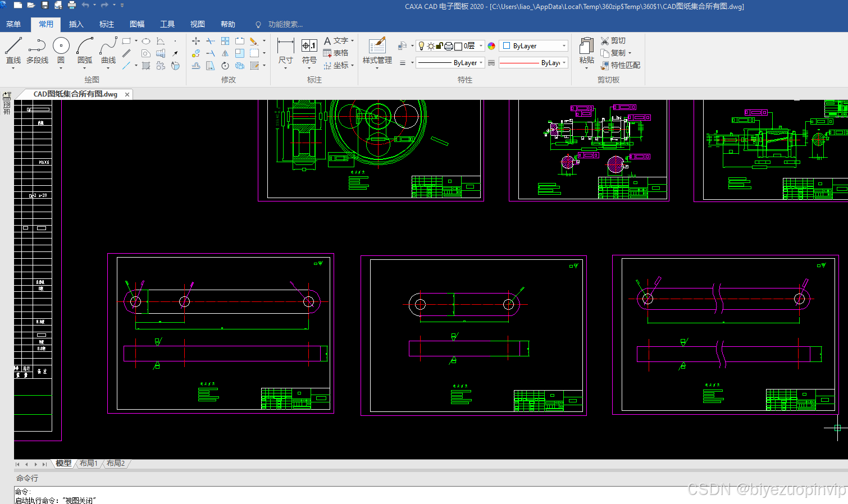This screenshot has width=848, height=504.
Task: Click the mirror modify tool
Action: (225, 53)
